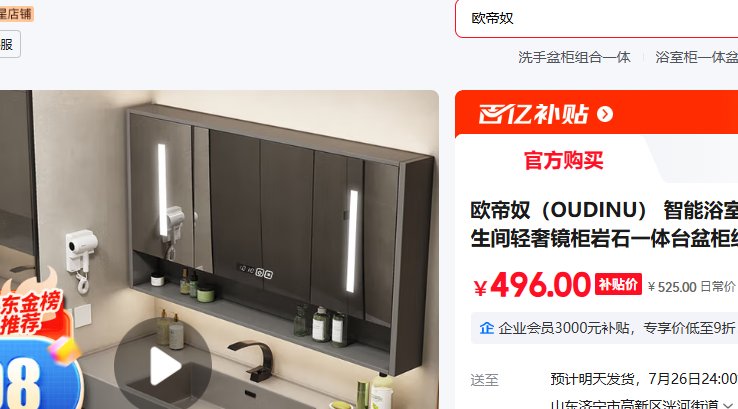Expand the 山东济宁市高新区 address dropdown
The width and height of the screenshot is (738, 409).
729,405
